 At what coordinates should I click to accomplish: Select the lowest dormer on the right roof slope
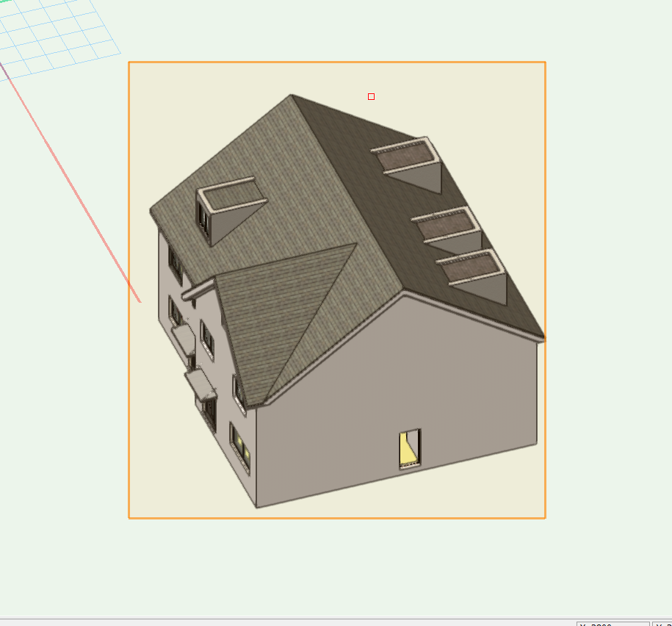point(473,273)
